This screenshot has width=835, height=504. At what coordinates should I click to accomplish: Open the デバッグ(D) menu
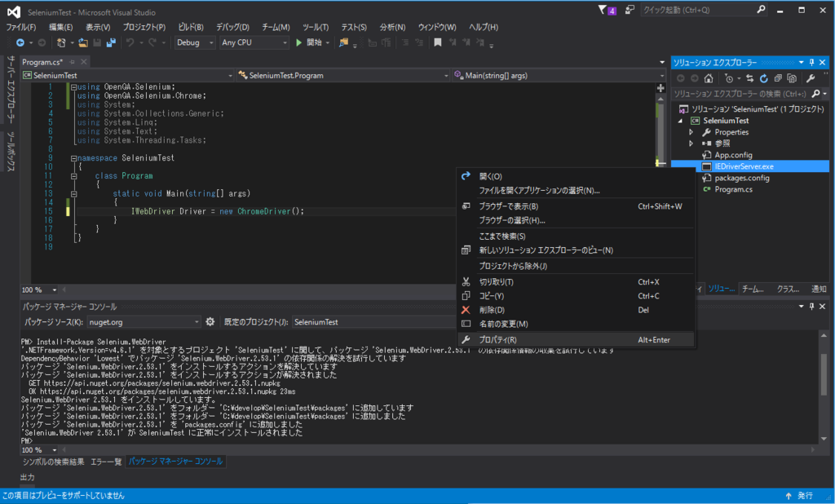(x=232, y=27)
